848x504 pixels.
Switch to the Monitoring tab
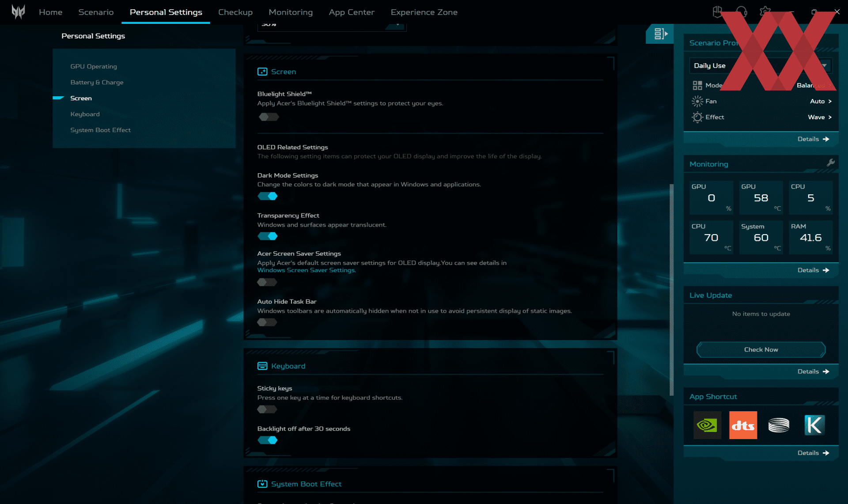(290, 12)
